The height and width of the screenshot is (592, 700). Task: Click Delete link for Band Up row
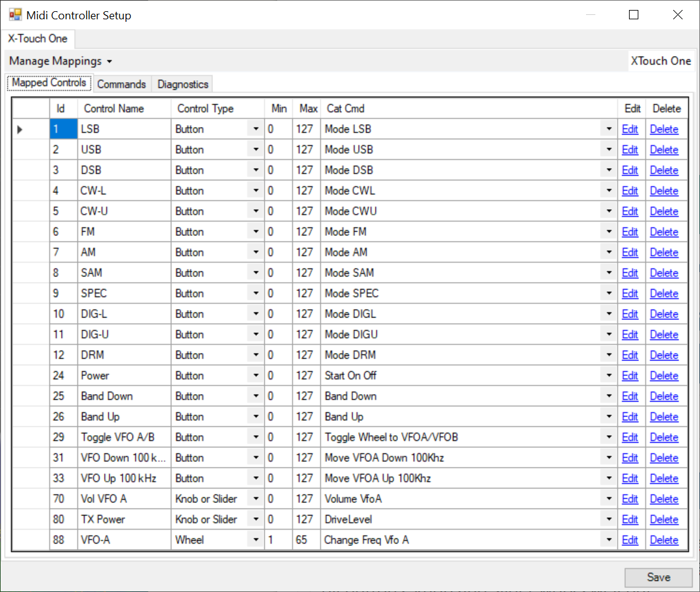click(x=664, y=416)
